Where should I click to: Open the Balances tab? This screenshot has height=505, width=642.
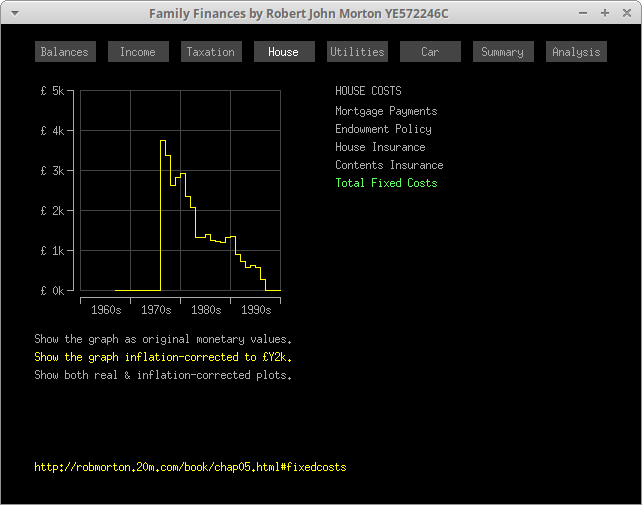65,52
